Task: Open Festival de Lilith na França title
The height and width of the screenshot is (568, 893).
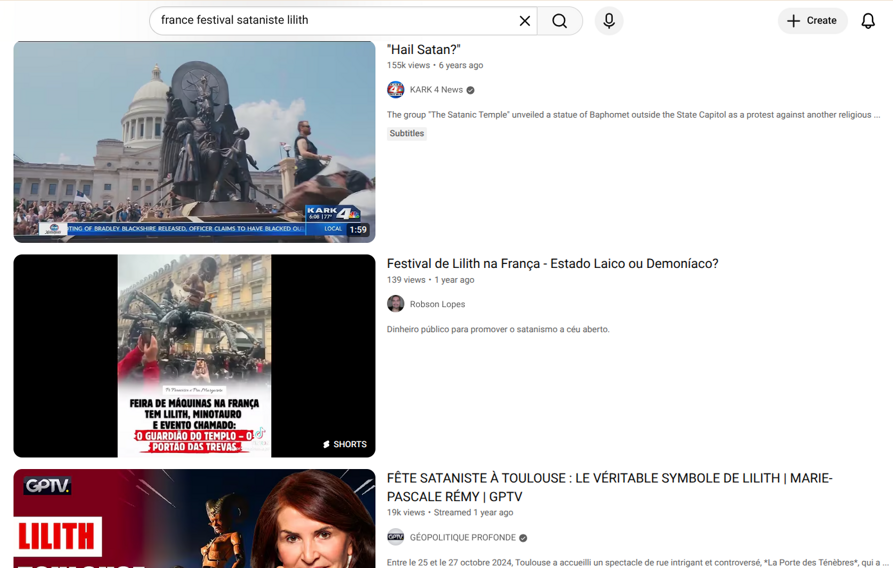Action: (x=552, y=264)
